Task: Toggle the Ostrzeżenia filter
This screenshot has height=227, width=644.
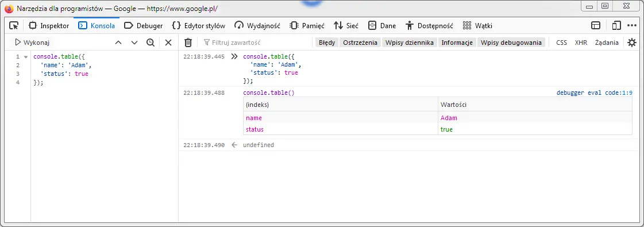Action: [360, 43]
